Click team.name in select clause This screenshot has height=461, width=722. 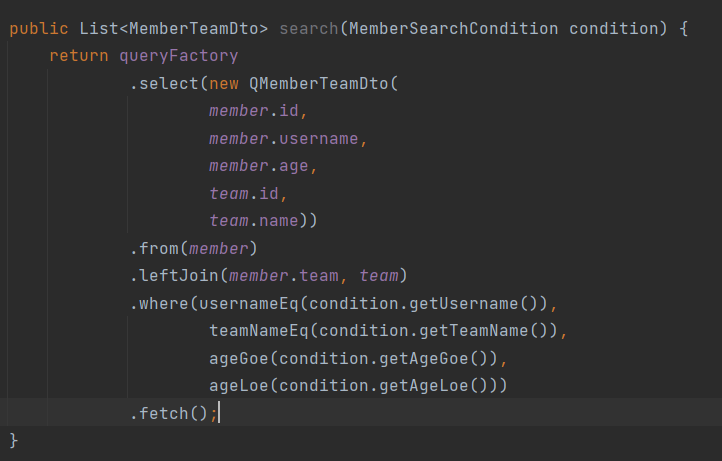[254, 221]
